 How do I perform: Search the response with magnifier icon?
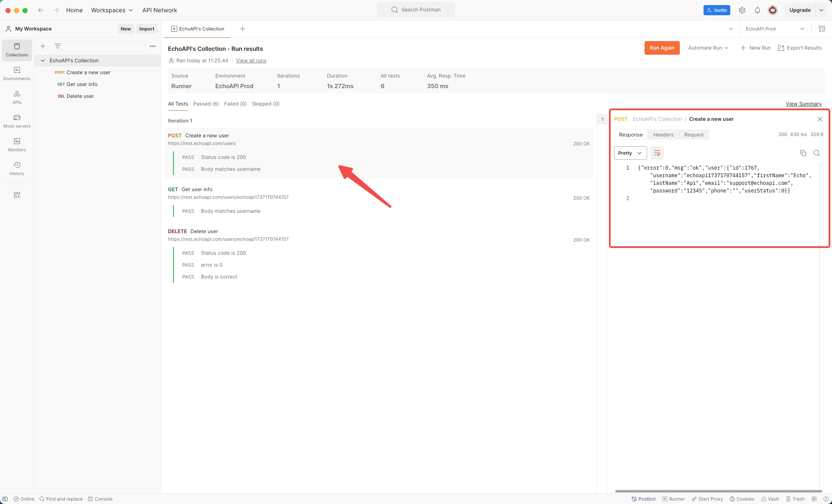817,153
